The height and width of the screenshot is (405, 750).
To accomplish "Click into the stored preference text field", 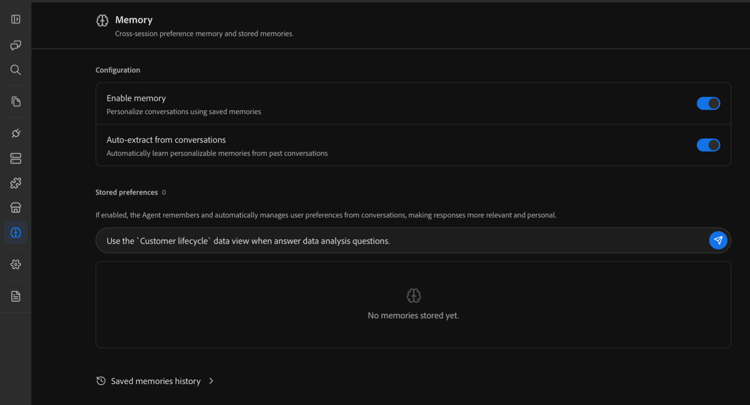I will click(x=402, y=241).
